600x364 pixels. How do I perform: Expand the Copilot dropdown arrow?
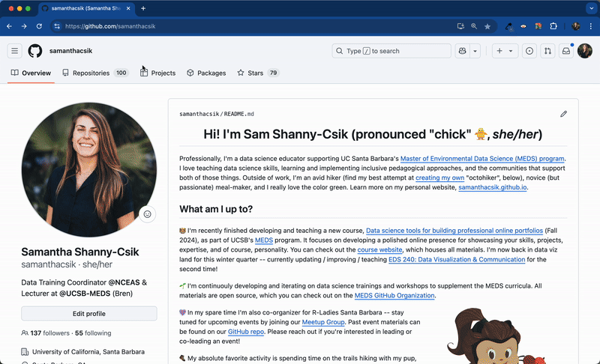click(x=475, y=51)
